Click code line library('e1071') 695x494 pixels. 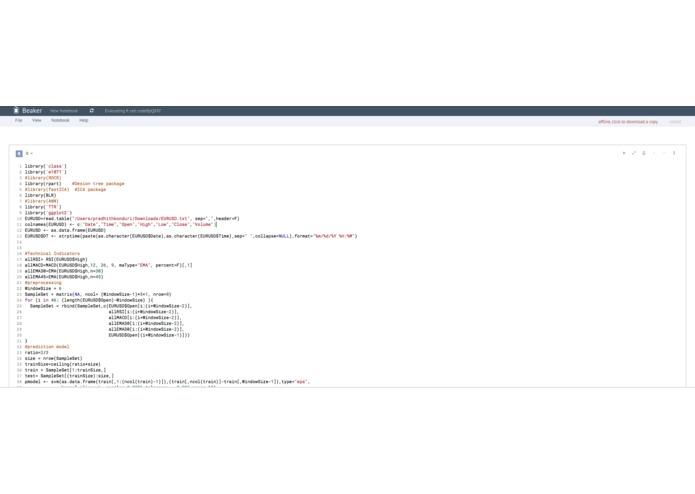coord(46,172)
